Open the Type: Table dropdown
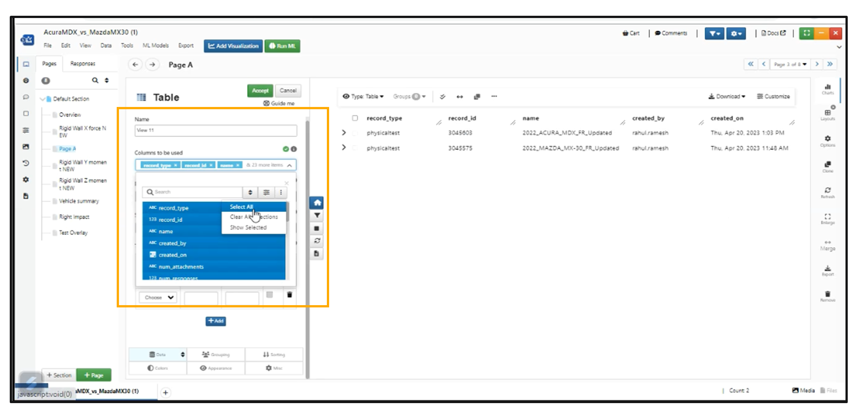This screenshot has width=868, height=414. [x=363, y=96]
